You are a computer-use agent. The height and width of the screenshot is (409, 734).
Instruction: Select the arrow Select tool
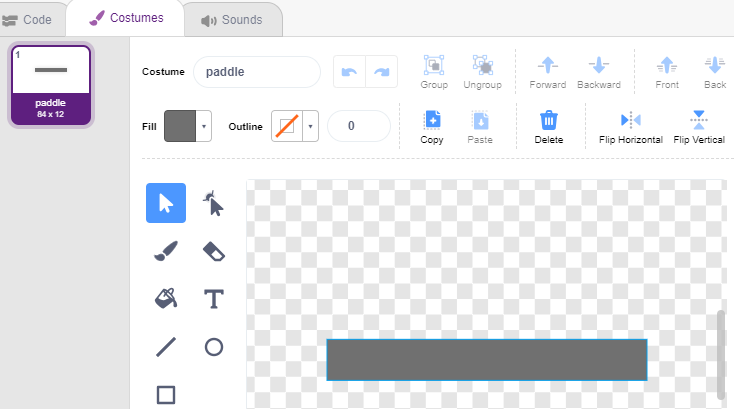166,203
